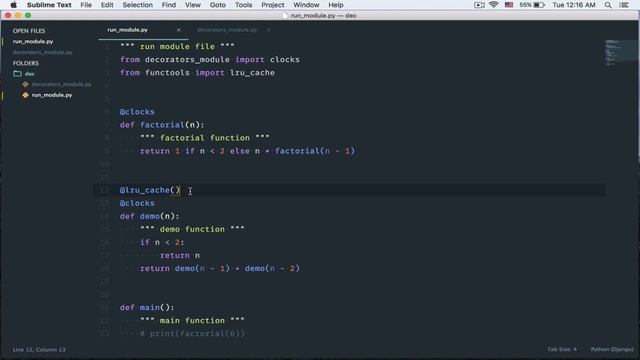
Task: Open Spotlight search magnifier icon
Action: [x=608, y=5]
